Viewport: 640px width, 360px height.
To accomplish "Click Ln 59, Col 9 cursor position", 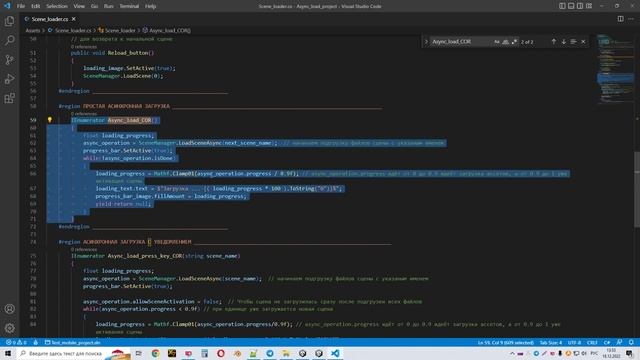I will pyautogui.click(x=505, y=342).
